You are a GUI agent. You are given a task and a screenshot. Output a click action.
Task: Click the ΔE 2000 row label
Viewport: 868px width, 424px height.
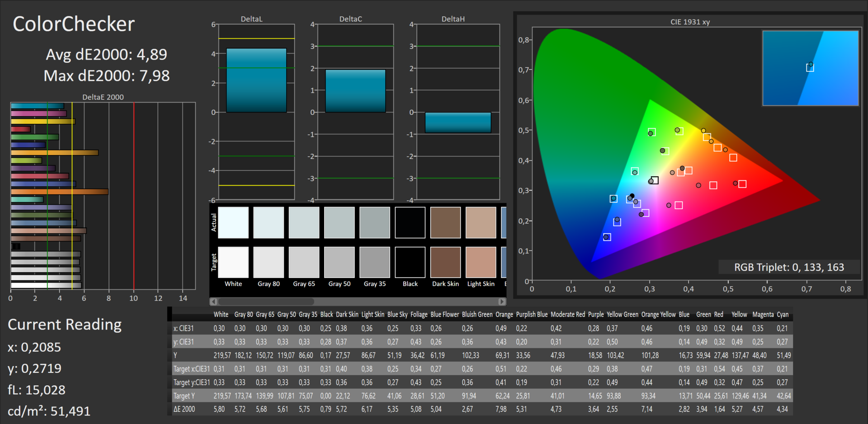[x=184, y=410]
